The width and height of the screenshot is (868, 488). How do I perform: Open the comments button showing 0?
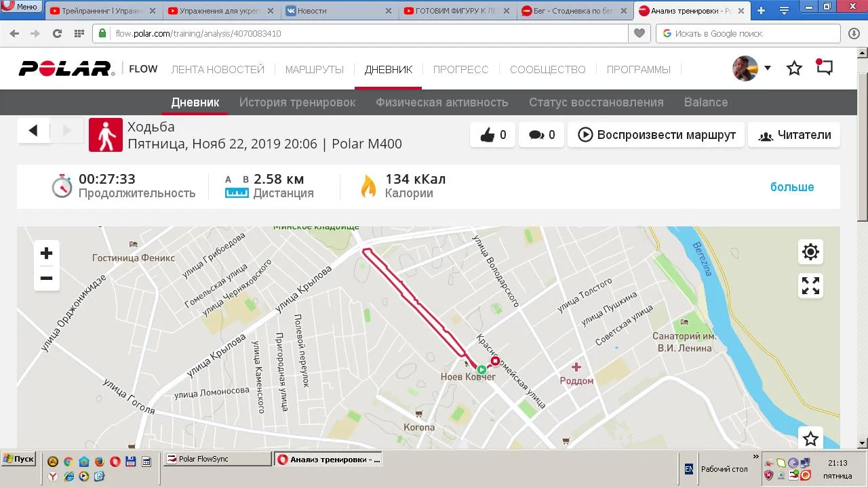point(541,135)
